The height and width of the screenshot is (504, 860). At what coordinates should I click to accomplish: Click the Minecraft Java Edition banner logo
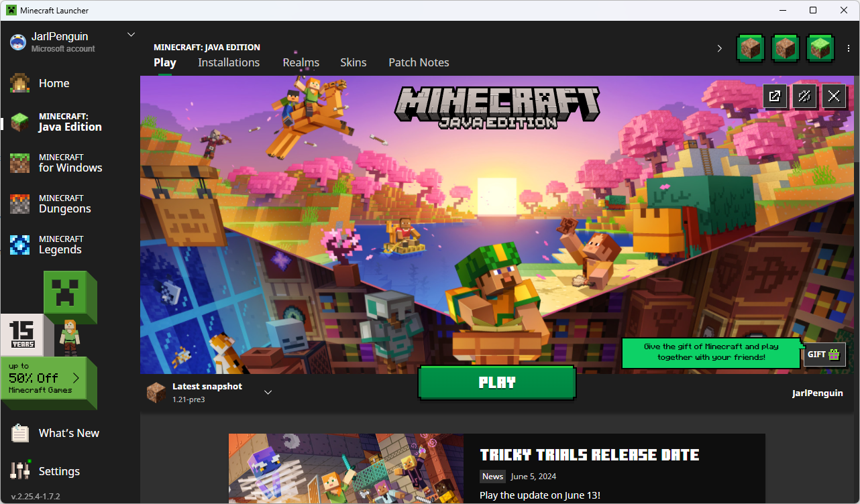click(497, 108)
